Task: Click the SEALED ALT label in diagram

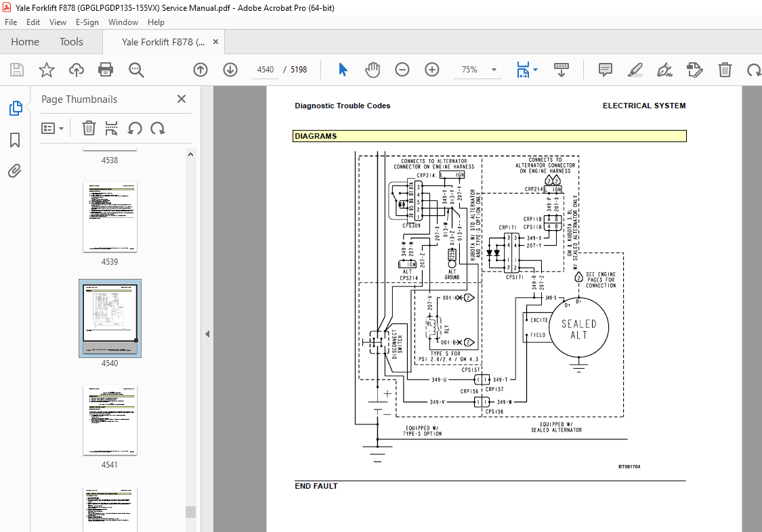Action: point(579,330)
